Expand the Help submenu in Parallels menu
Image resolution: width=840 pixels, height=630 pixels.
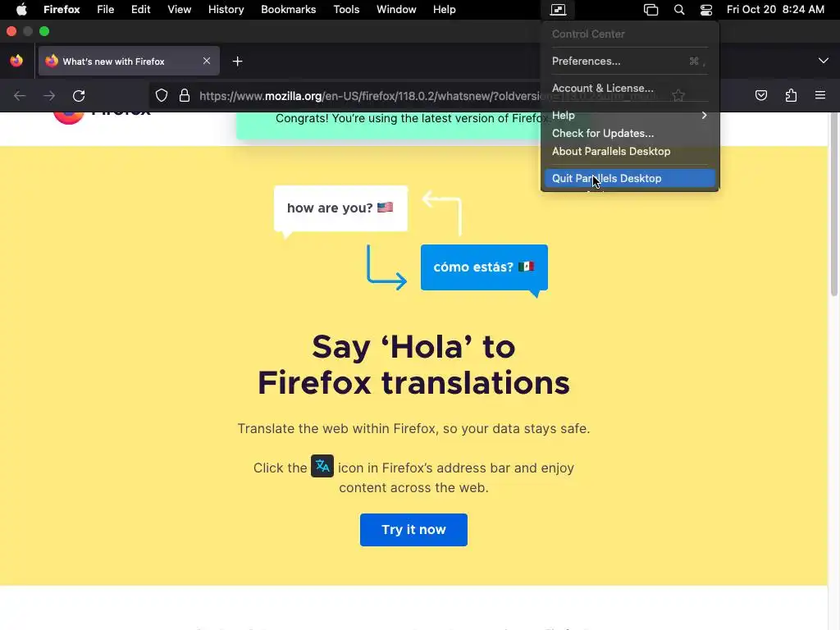coord(629,115)
